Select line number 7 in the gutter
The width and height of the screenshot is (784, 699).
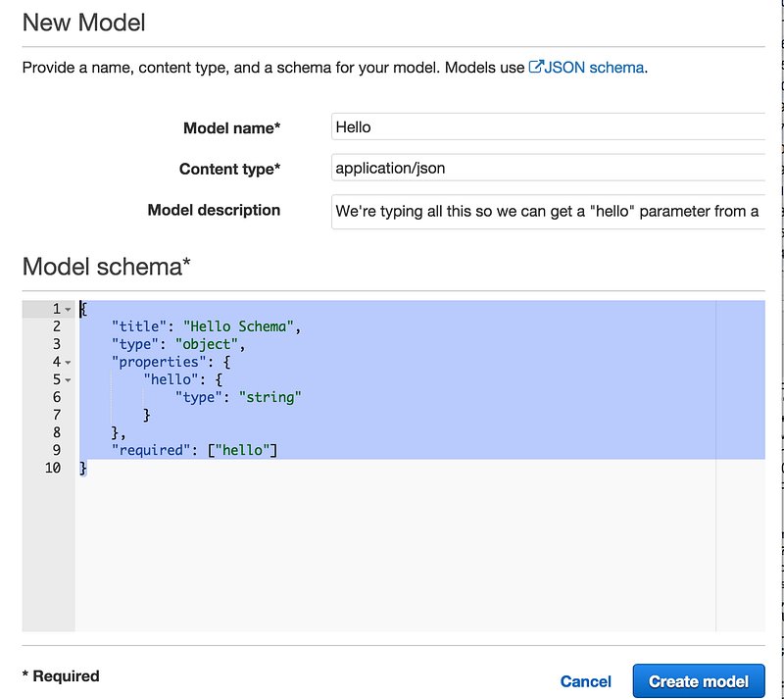(x=57, y=415)
